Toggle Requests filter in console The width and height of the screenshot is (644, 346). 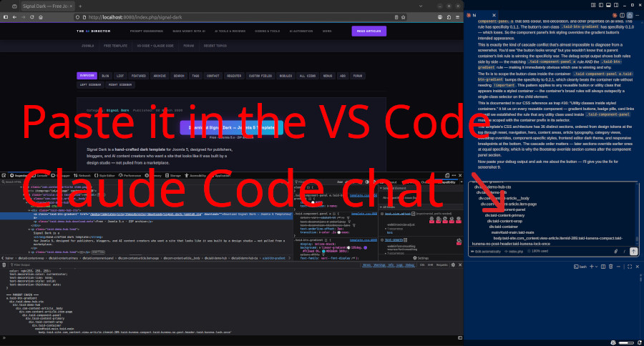point(442,265)
